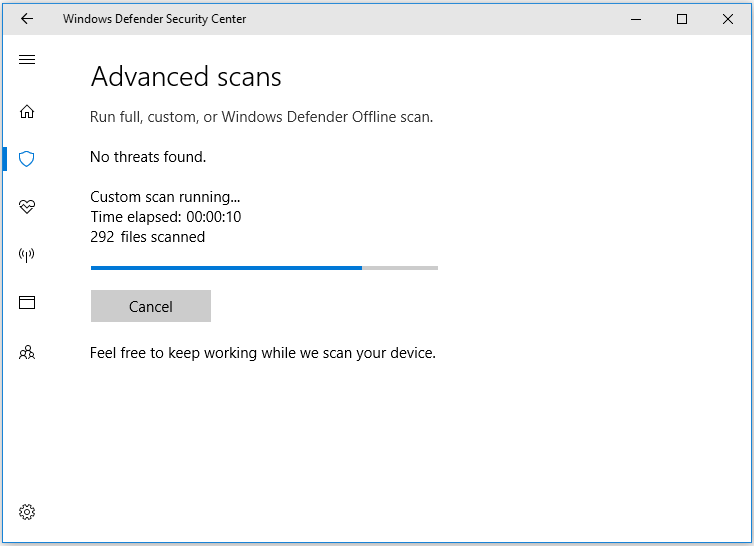754x546 pixels.
Task: Close the Security Center window
Action: (728, 19)
